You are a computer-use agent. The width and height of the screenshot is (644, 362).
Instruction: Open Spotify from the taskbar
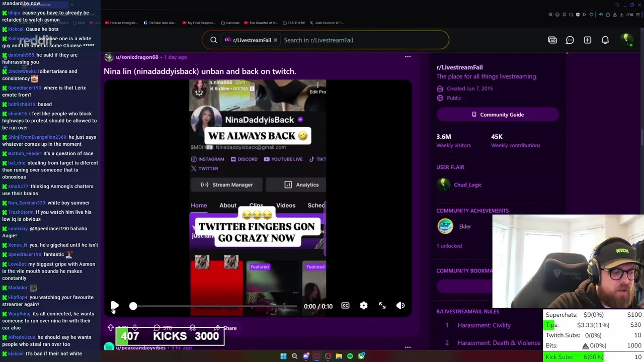pyautogui.click(x=350, y=356)
